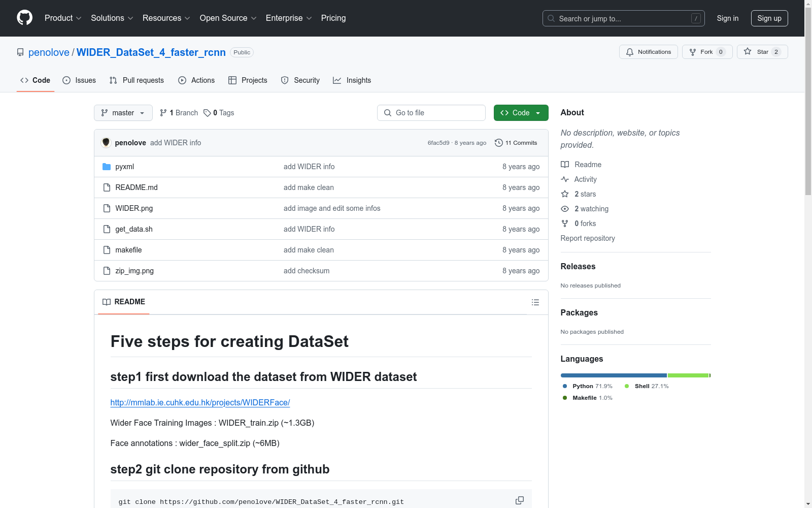Screen dimensions: 812x508
Task: Open the Code tab
Action: pos(36,80)
